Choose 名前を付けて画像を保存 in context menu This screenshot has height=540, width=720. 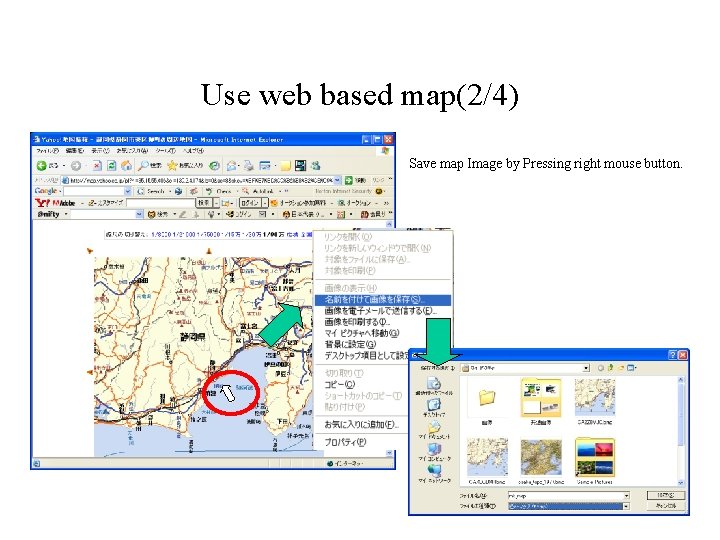[382, 300]
